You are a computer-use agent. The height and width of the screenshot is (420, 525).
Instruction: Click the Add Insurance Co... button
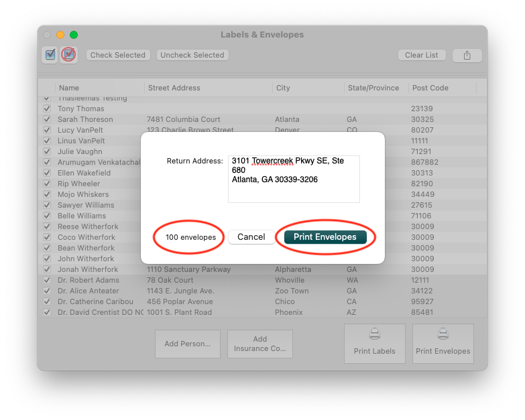click(260, 344)
